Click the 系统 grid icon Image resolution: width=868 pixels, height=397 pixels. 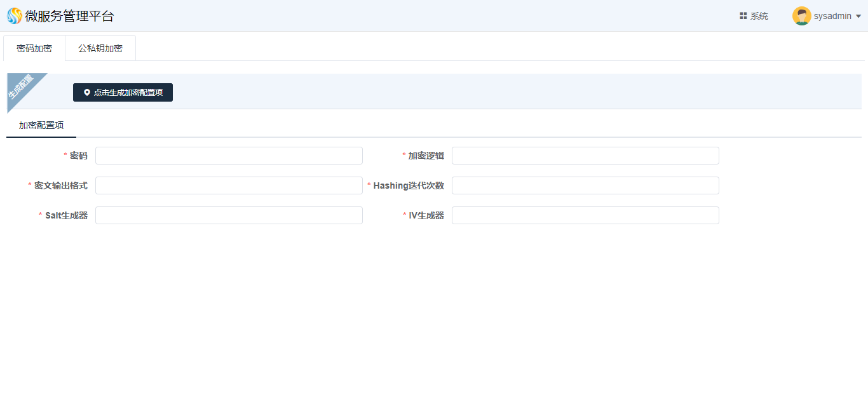[743, 16]
